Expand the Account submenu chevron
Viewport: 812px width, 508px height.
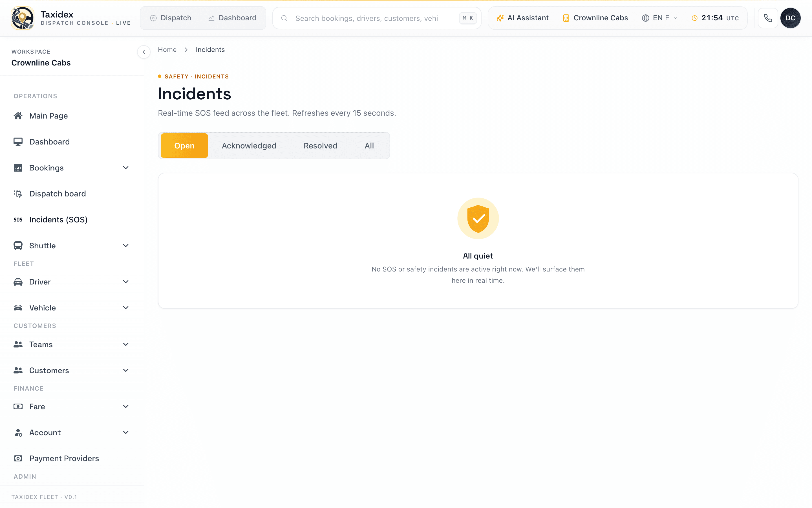126,432
